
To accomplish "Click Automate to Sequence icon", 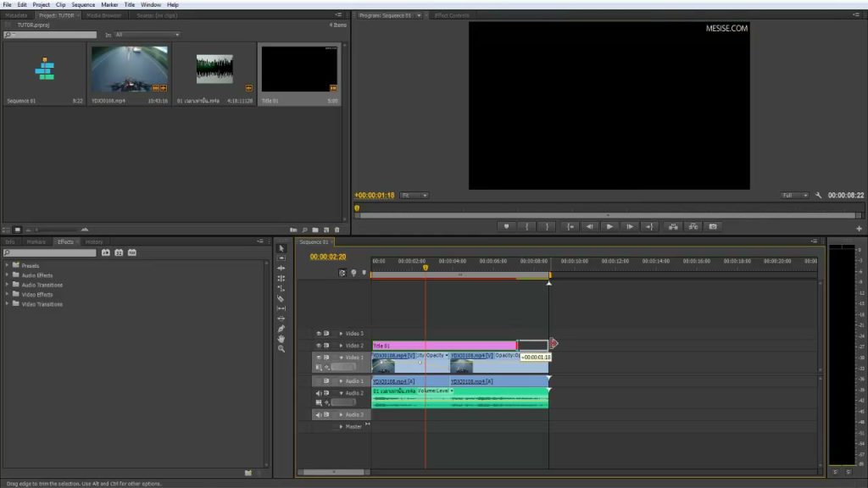I will [x=293, y=230].
